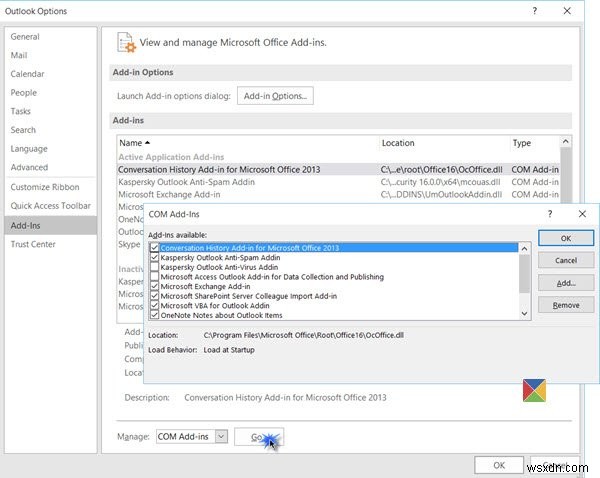Open People settings

(x=24, y=93)
